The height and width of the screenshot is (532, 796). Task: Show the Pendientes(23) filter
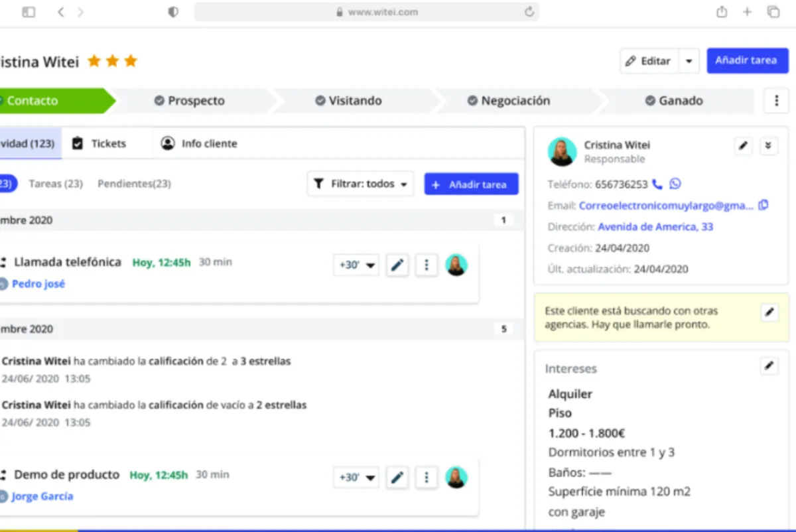point(134,184)
